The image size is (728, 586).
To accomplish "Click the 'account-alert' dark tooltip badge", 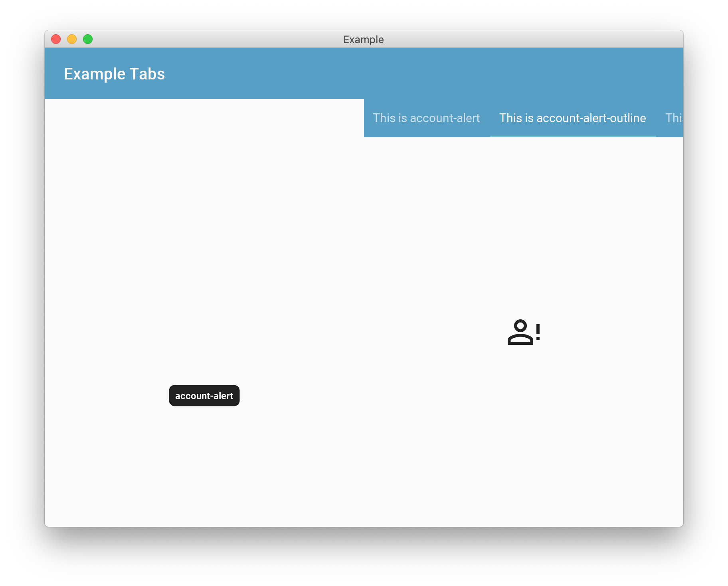I will click(x=204, y=396).
